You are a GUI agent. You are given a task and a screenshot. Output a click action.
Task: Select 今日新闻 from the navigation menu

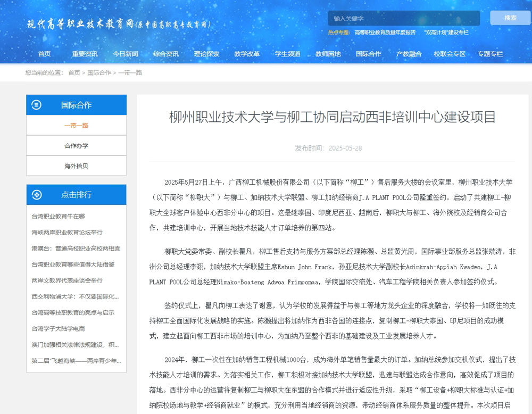click(125, 54)
